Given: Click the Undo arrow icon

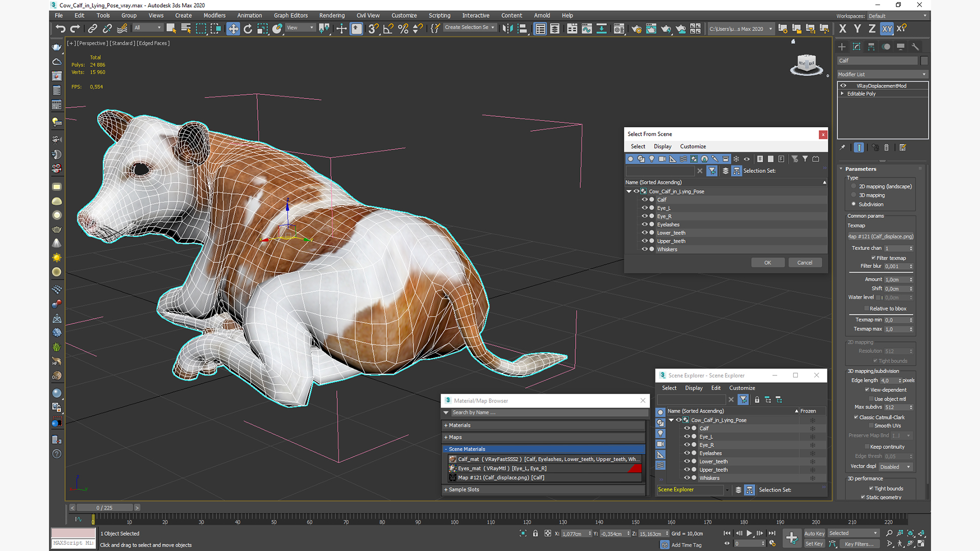Looking at the screenshot, I should (x=60, y=29).
